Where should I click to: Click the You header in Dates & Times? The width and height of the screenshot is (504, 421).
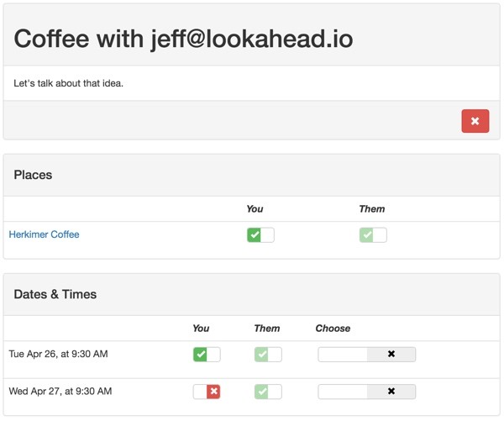201,328
